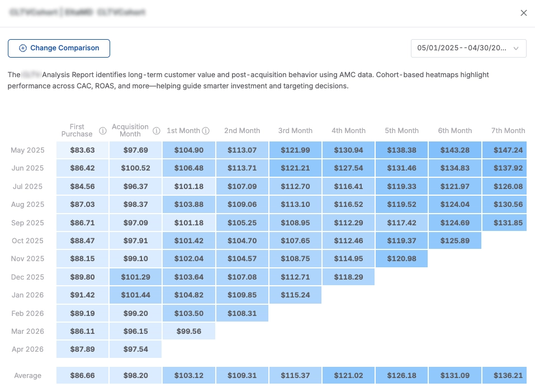Click the $147.24 heatmap cell

[x=505, y=150]
